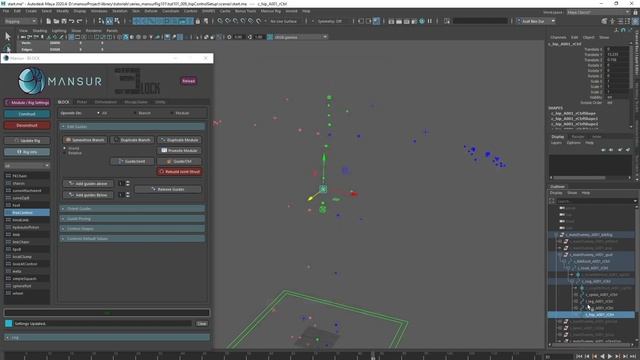Open the Rigging menu set dropdown
Viewport: 640px width, 360px height.
pos(20,21)
